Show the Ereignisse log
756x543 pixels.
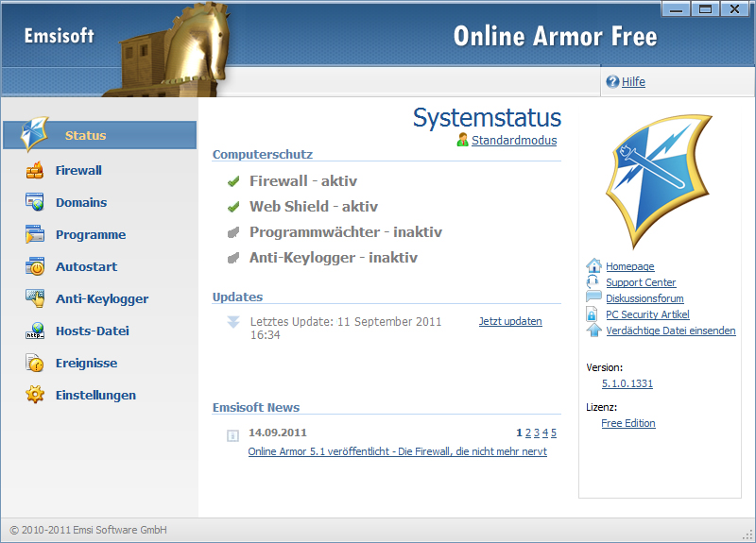(x=86, y=363)
